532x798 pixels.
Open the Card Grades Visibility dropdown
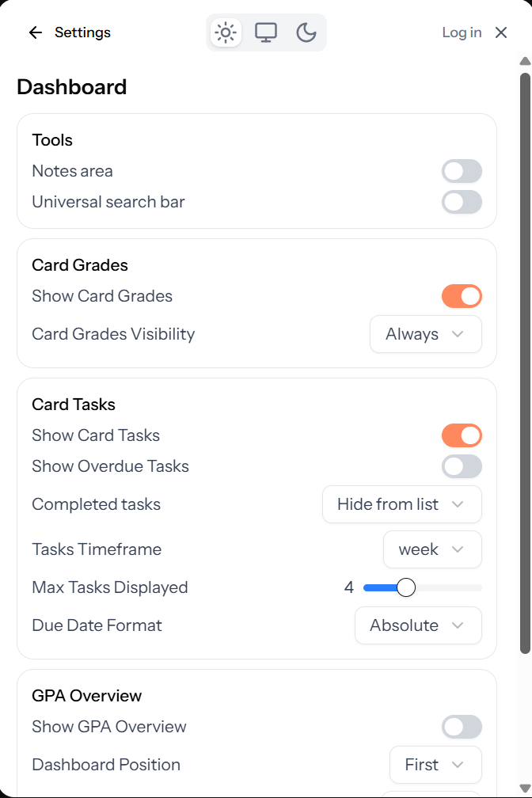tap(425, 334)
